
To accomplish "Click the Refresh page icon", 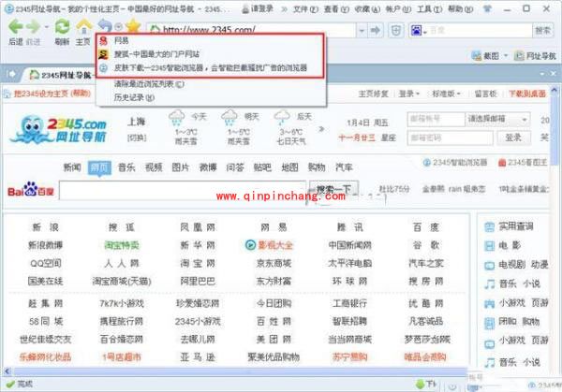I will tap(61, 25).
